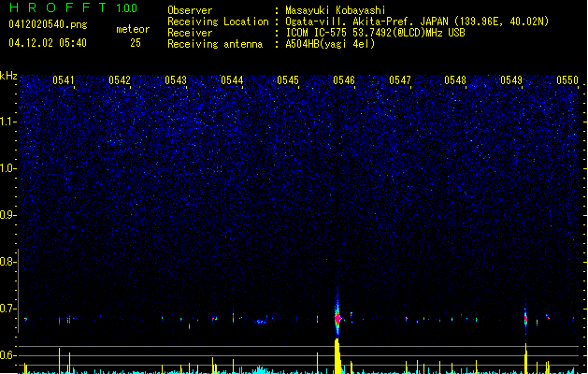
Task: Click the 0548 time marker
Action: (x=455, y=79)
